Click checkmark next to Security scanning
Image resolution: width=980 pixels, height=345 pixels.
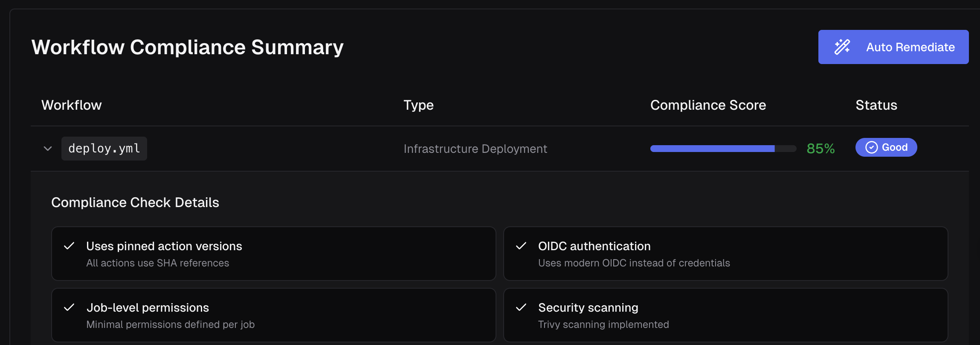tap(521, 307)
